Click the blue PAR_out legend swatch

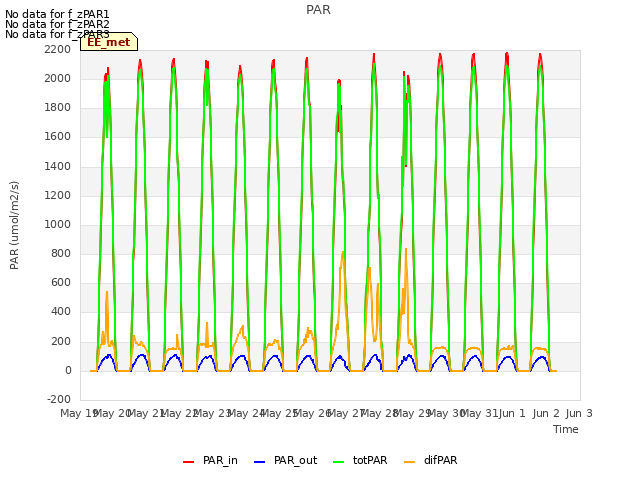[260, 462]
